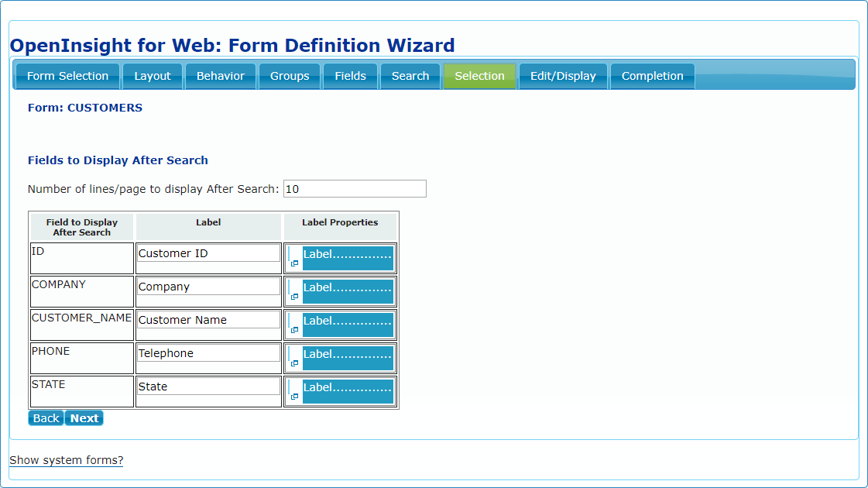Open the Layout tab
This screenshot has height=488, width=868.
click(153, 76)
